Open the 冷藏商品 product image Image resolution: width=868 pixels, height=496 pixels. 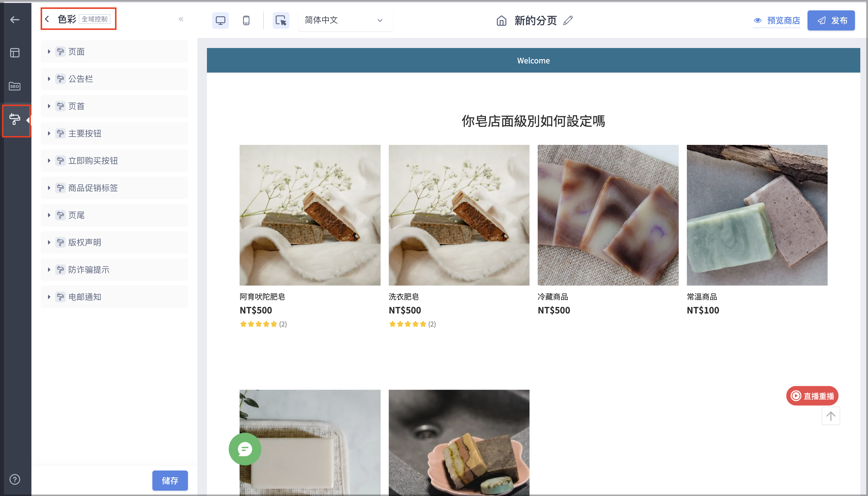click(x=608, y=215)
